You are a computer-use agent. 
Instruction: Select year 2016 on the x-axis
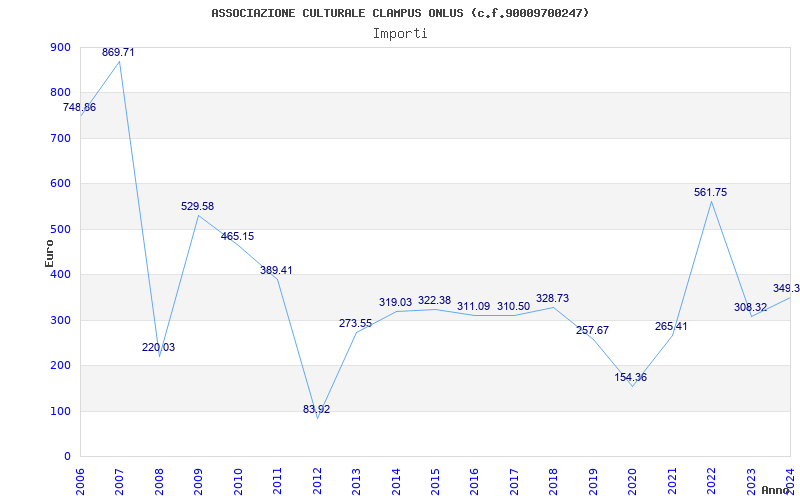474,481
